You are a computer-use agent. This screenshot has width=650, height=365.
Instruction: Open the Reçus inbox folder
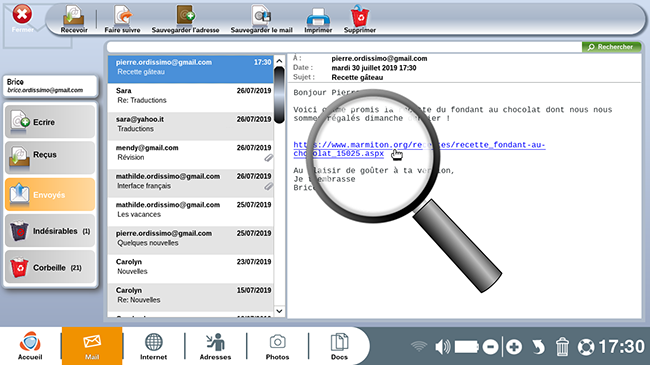tap(50, 157)
